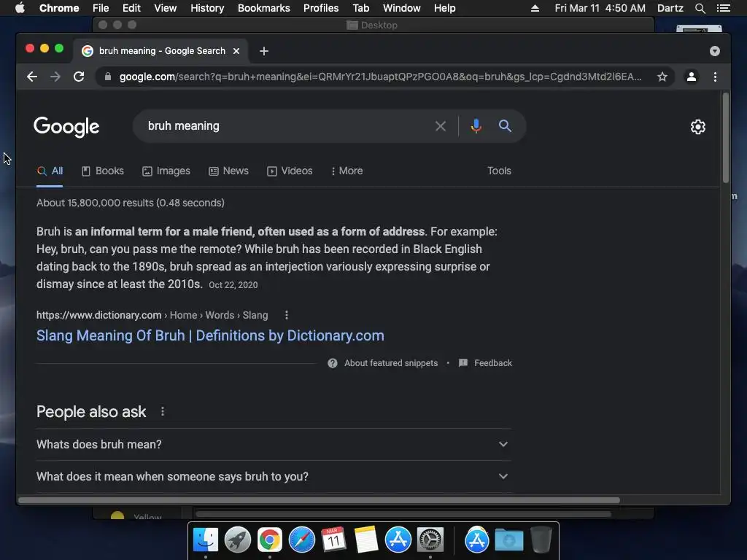The width and height of the screenshot is (747, 560).
Task: Open People also ask options dots
Action: (x=163, y=411)
